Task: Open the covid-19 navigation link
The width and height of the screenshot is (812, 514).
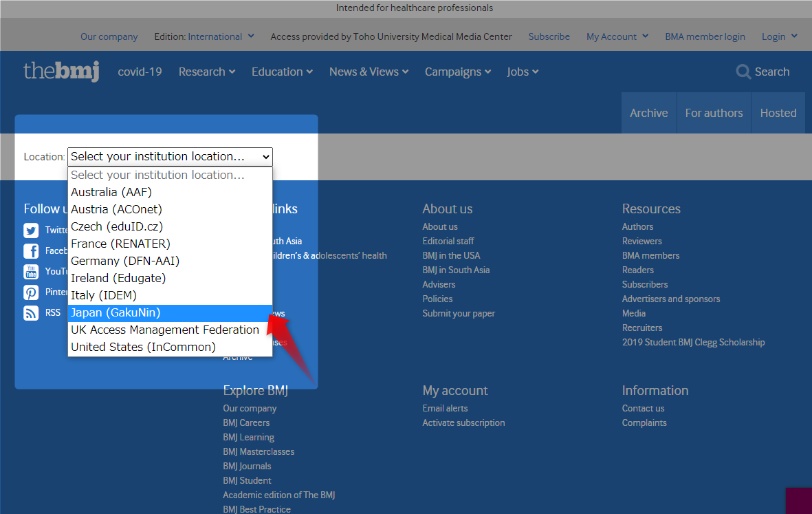Action: click(140, 72)
